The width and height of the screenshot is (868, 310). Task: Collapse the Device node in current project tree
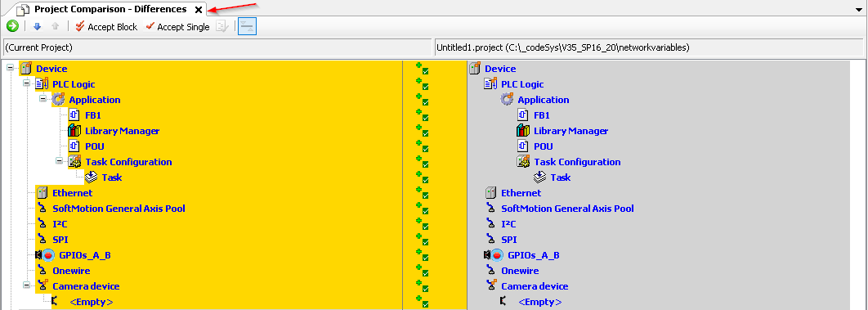(x=10, y=67)
